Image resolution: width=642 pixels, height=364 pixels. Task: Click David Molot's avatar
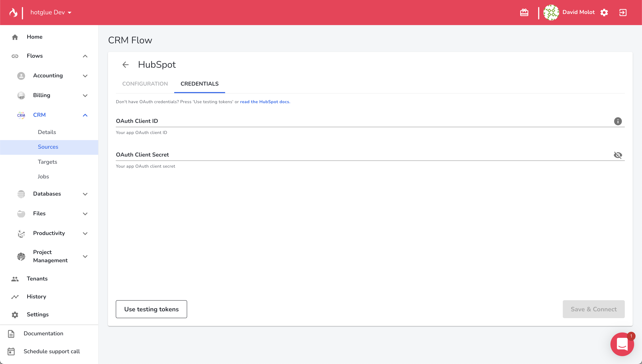click(x=551, y=13)
